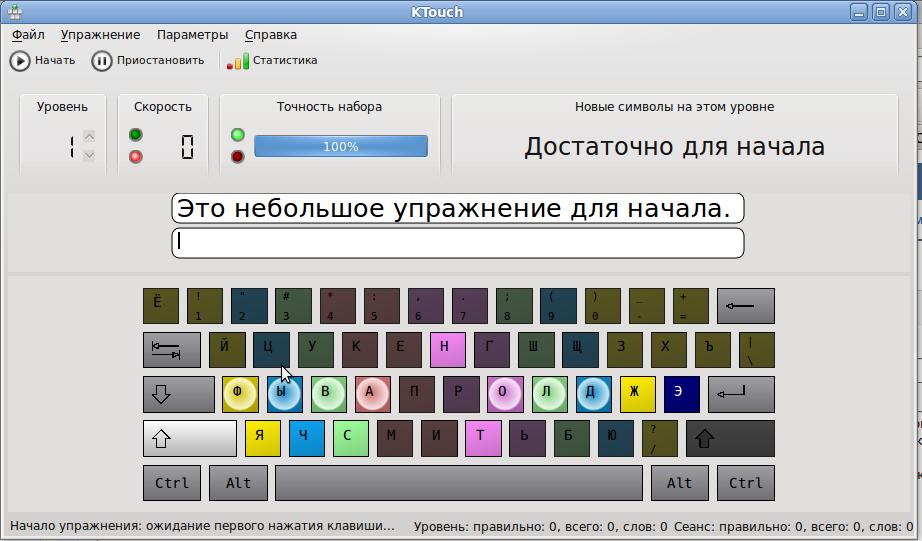Click 'Достаточно для начала' new symbols text
Viewport: 922px width, 541px height.
674,147
